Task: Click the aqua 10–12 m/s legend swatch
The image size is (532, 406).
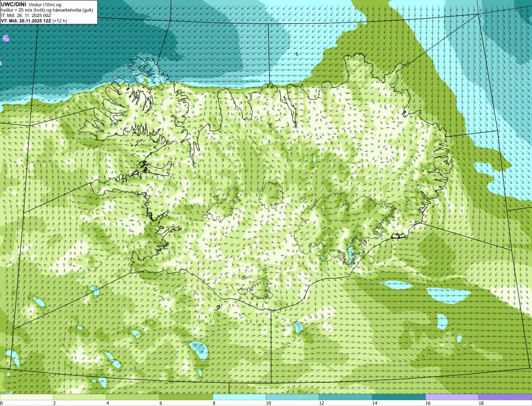Action: coord(293,397)
